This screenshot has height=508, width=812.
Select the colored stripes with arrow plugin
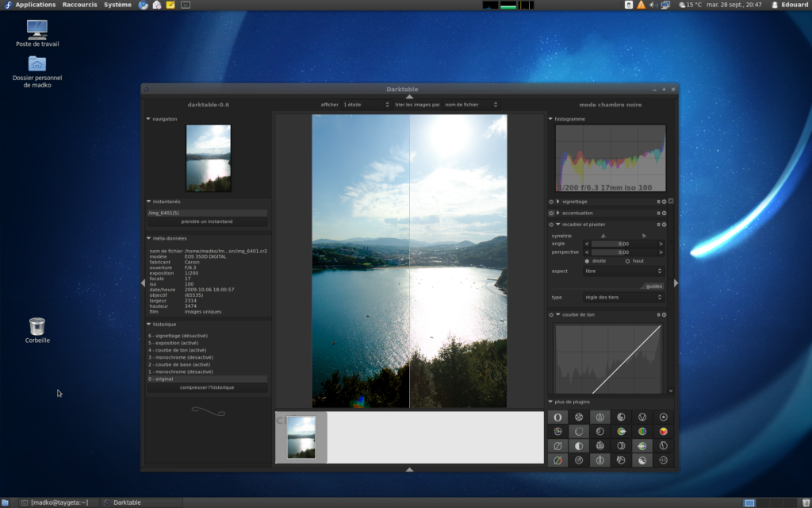557,431
